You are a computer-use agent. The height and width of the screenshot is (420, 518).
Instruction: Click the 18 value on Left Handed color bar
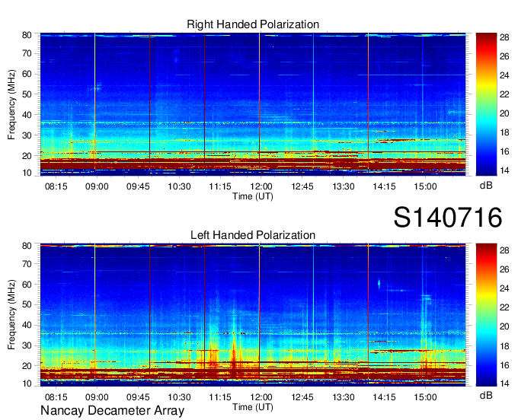point(504,346)
